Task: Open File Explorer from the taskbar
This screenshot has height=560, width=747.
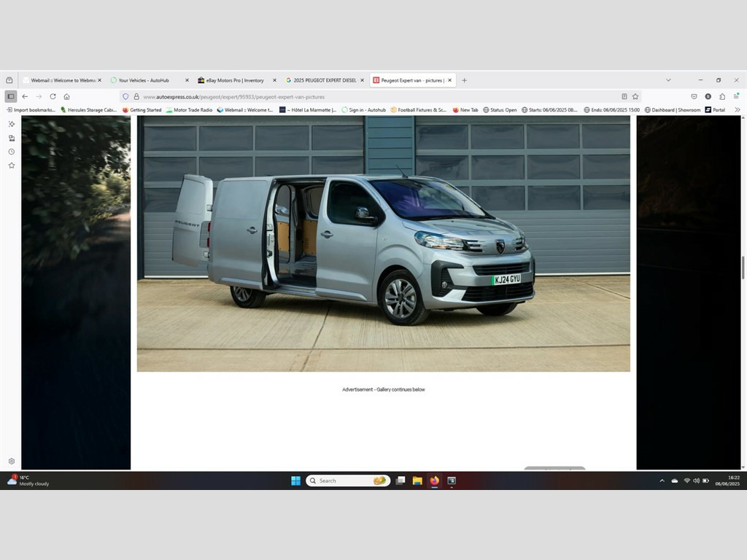Action: pyautogui.click(x=417, y=481)
